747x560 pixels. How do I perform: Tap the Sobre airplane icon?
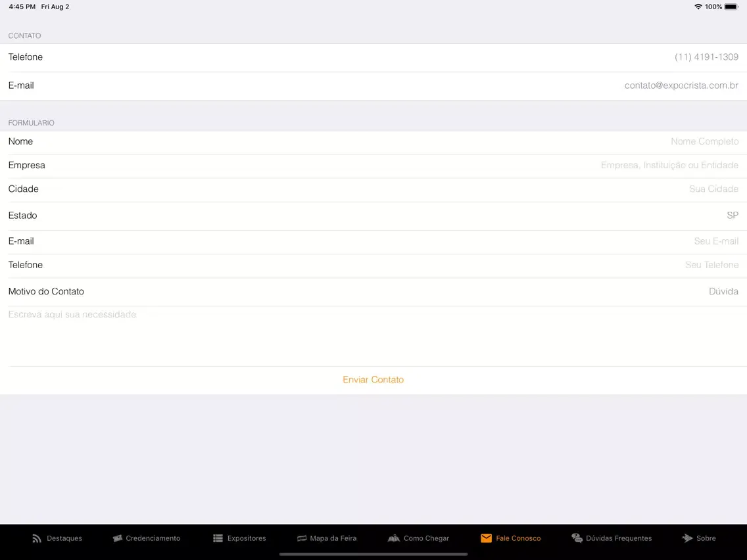687,538
